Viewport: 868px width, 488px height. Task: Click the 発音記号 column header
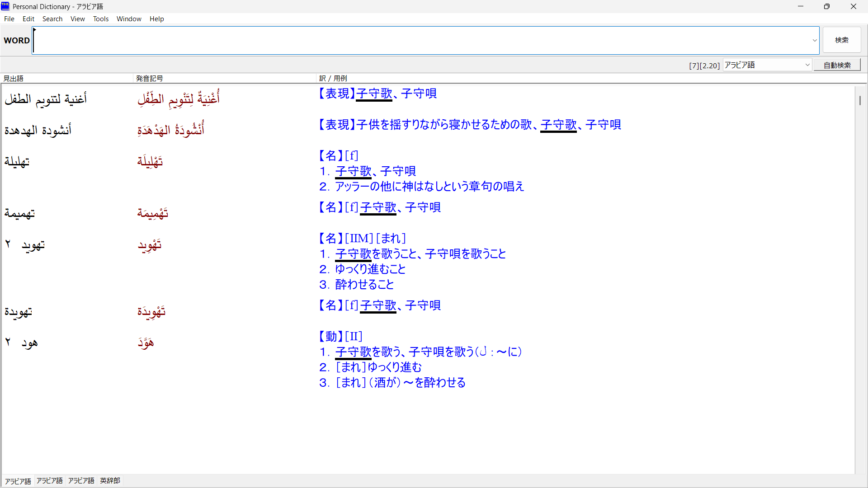pyautogui.click(x=150, y=78)
